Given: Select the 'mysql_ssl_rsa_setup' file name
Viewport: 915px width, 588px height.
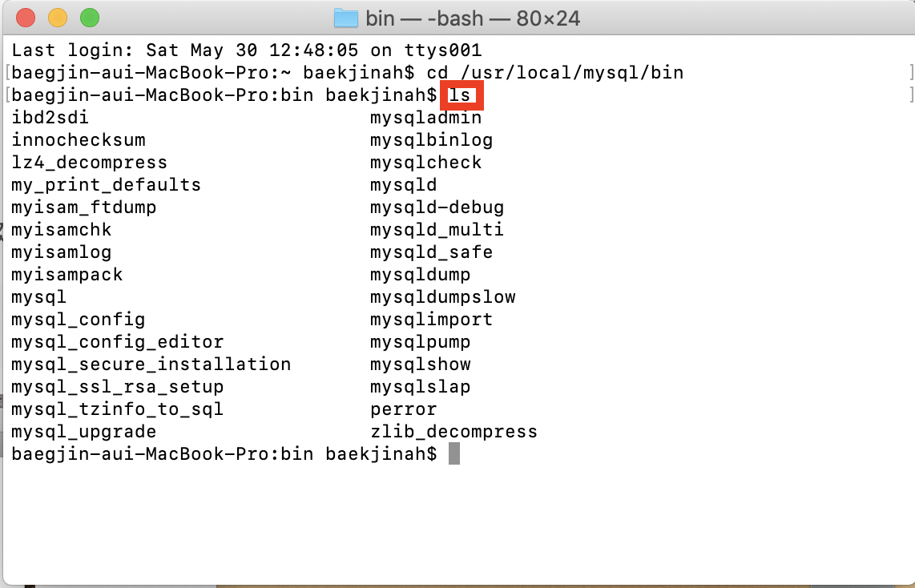Looking at the screenshot, I should (117, 387).
